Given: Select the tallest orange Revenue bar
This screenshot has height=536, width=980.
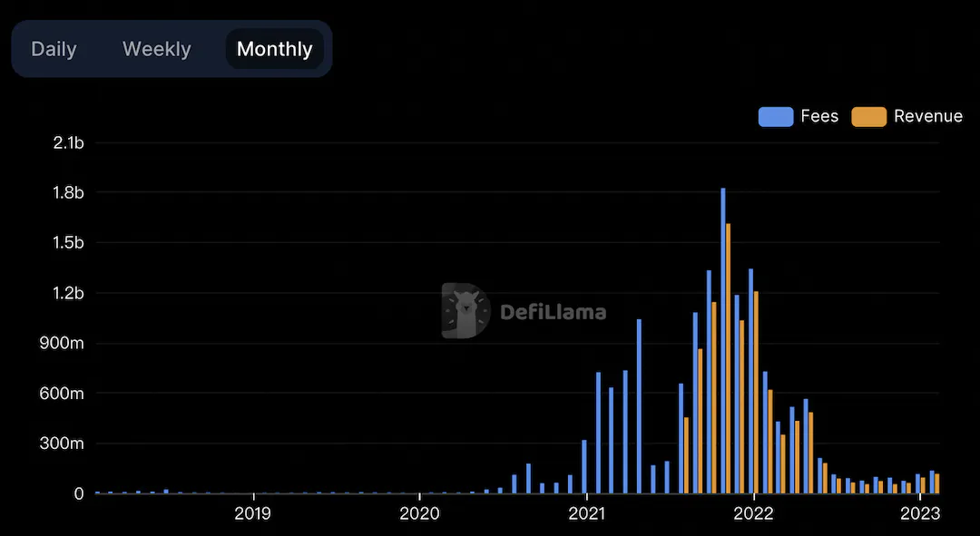Looking at the screenshot, I should coord(728,358).
